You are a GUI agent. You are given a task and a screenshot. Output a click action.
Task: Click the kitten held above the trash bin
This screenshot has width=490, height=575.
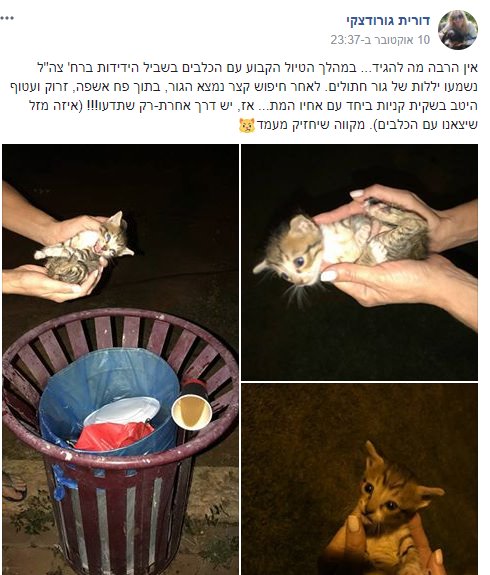[84, 248]
